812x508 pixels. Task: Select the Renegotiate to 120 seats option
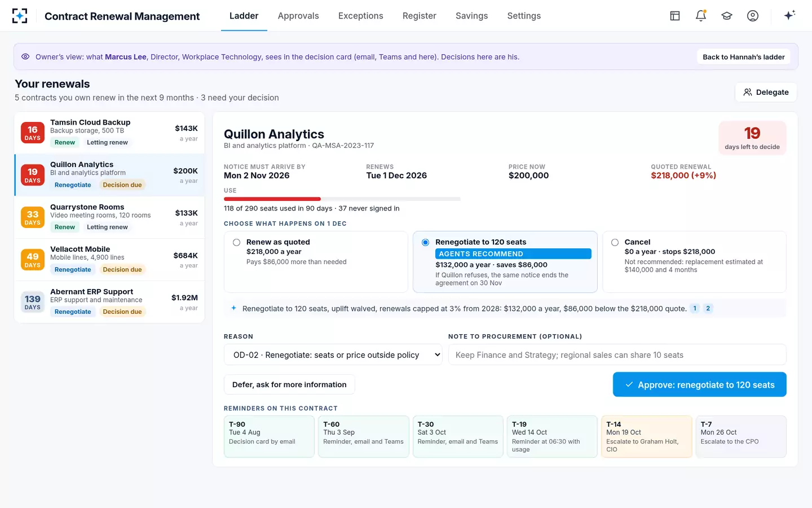505,262
